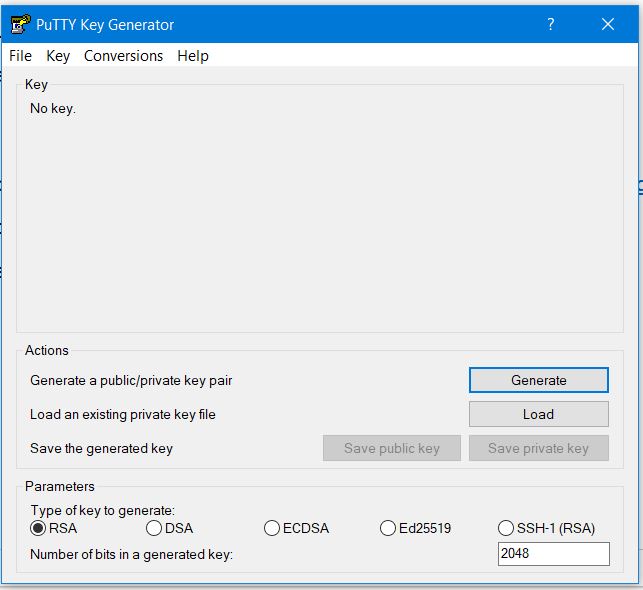Close the PuTTY Key Generator window

[x=608, y=24]
